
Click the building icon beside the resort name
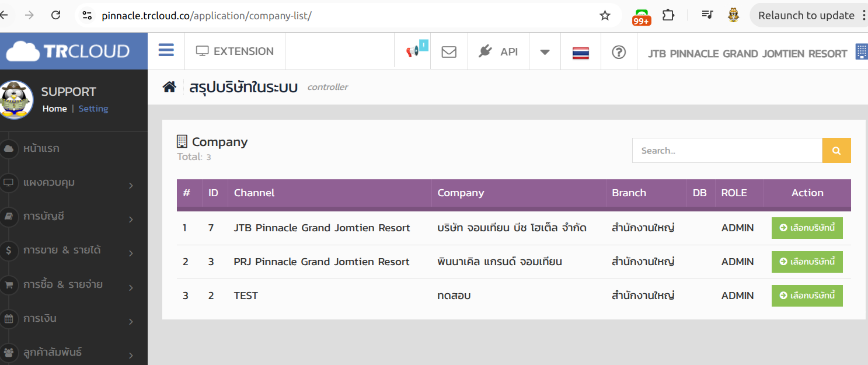pyautogui.click(x=862, y=51)
